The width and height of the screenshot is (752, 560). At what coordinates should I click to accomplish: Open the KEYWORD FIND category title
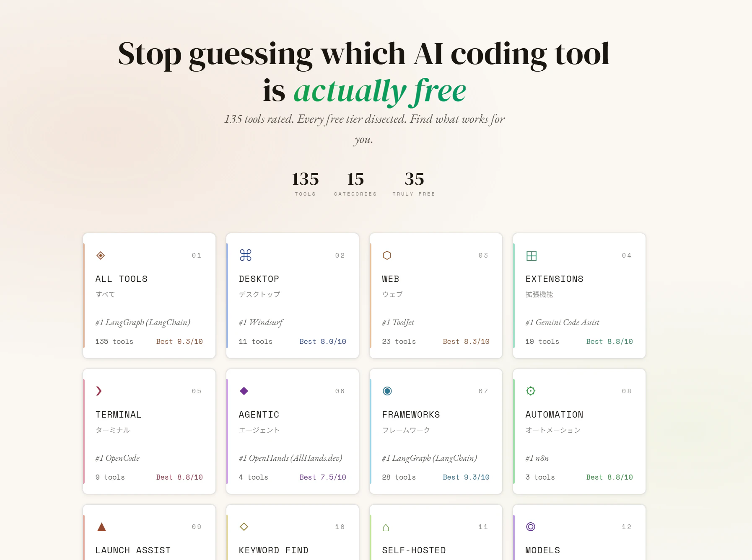(274, 550)
